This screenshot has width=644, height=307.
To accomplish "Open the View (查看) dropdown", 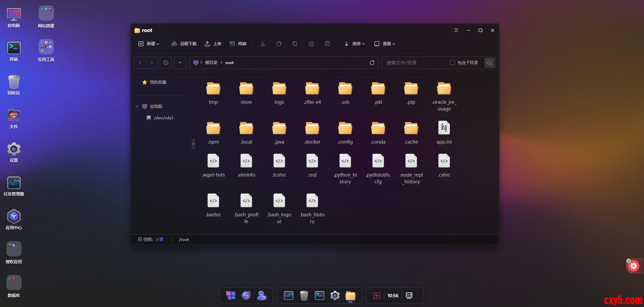I will pos(385,44).
